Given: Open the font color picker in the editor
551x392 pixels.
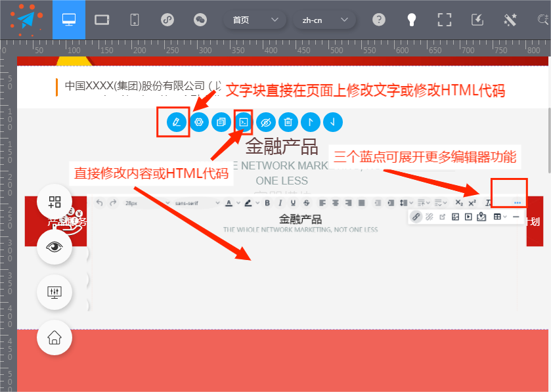Looking at the screenshot, I should click(229, 203).
